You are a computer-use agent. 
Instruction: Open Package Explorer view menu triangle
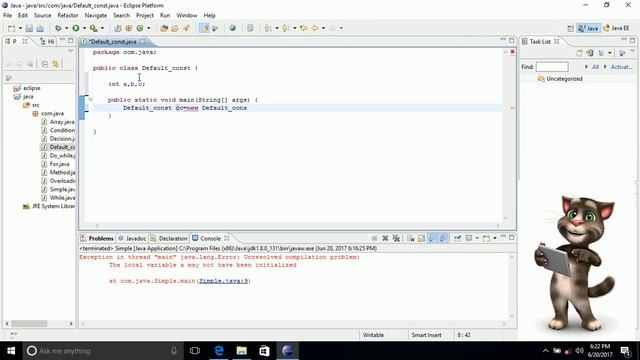70,51
